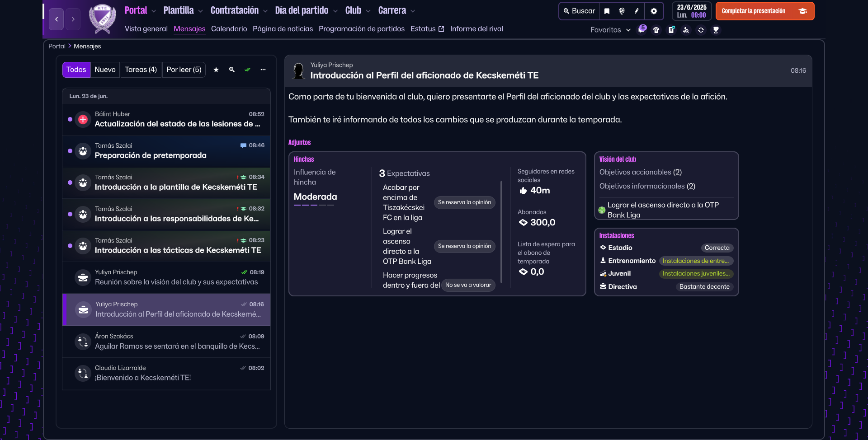
Task: Select the Por leer (5) filter
Action: coord(184,70)
